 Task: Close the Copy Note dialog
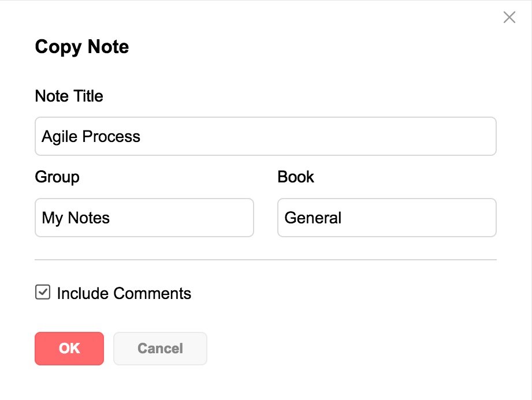pos(509,17)
